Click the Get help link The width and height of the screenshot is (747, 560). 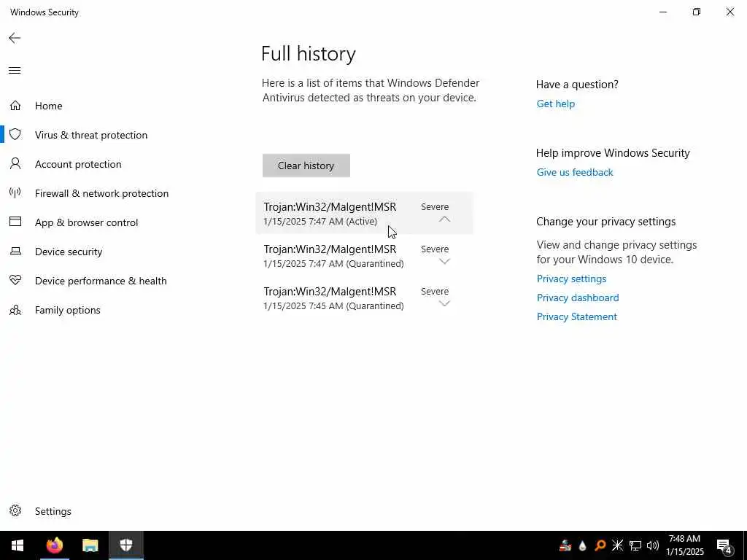555,104
